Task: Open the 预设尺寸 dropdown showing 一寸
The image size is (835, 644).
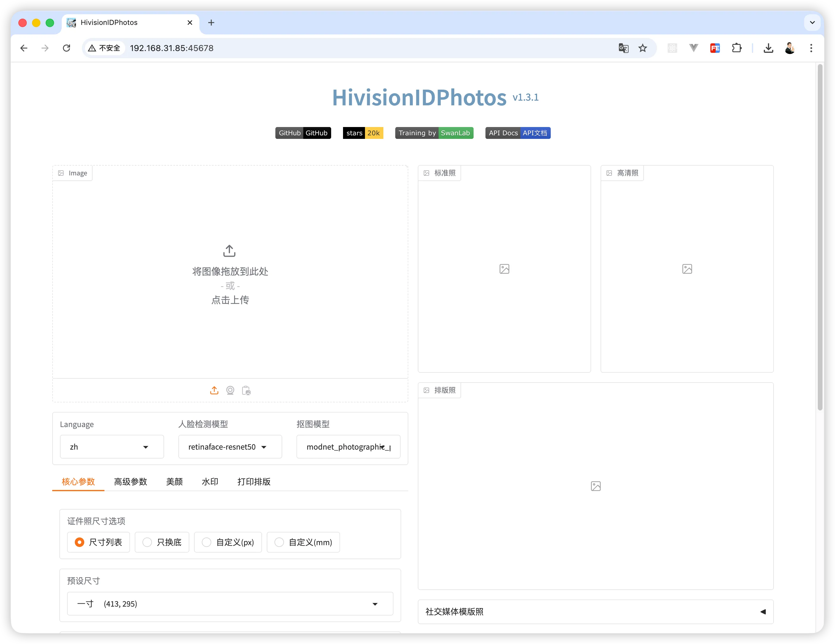Action: 230,603
